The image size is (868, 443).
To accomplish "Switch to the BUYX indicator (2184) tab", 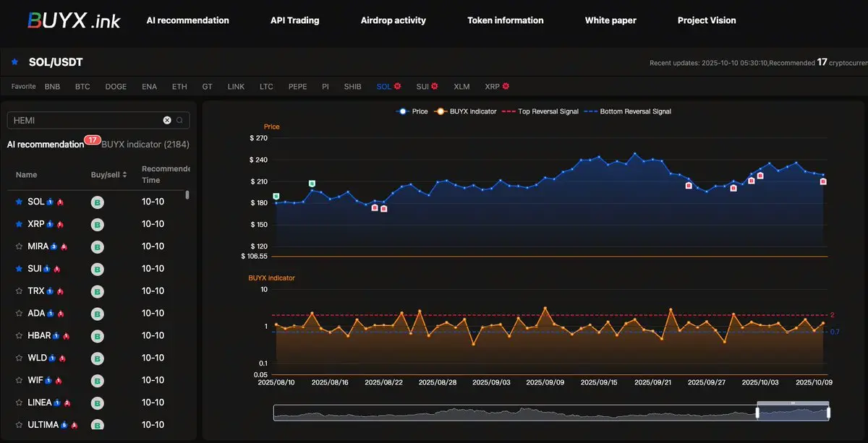I will coord(145,145).
